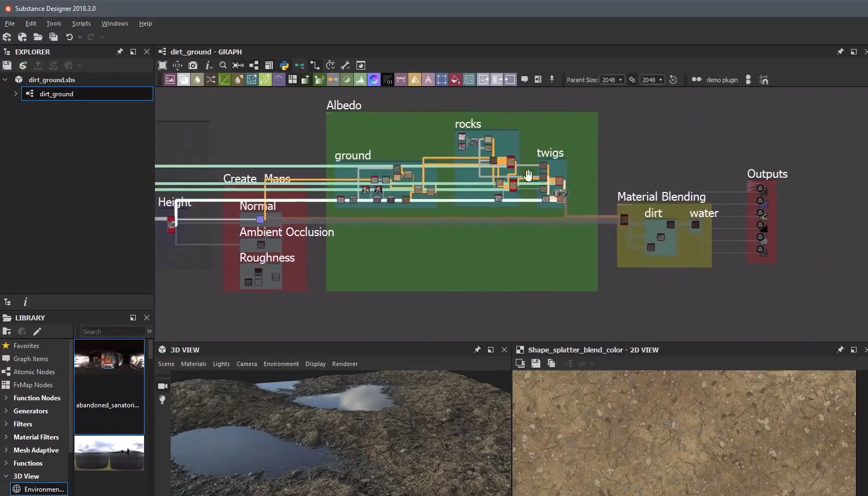Reset graph zoom to 1:1

pos(178,65)
